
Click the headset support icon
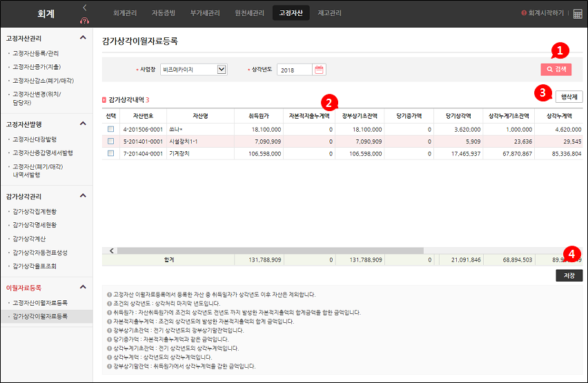(85, 20)
